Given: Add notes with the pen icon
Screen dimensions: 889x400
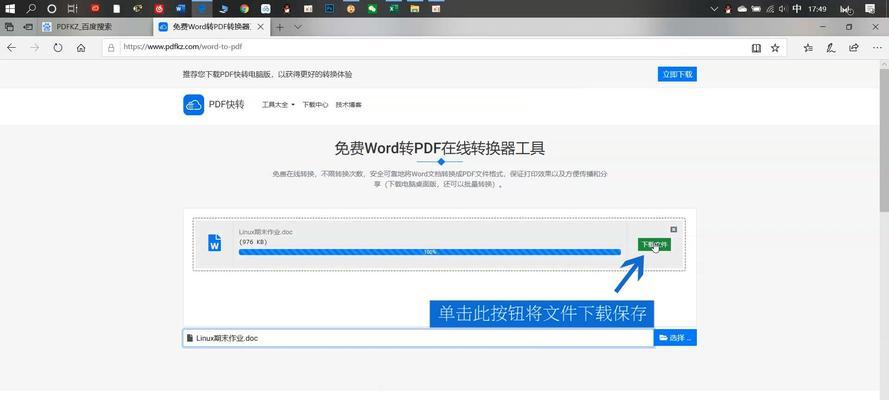Looking at the screenshot, I should (x=831, y=48).
